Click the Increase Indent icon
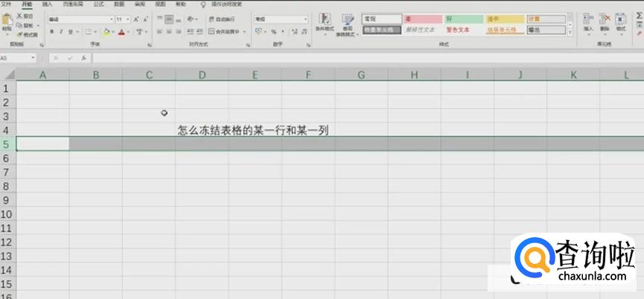The width and height of the screenshot is (644, 299). [200, 31]
